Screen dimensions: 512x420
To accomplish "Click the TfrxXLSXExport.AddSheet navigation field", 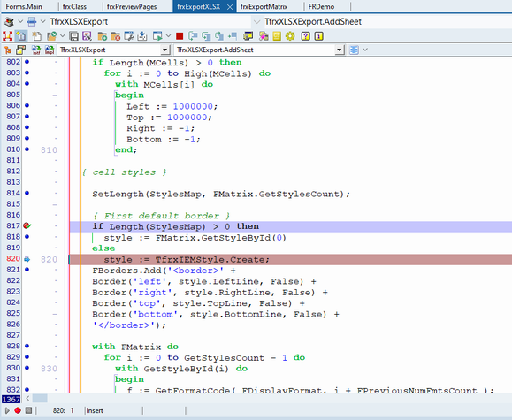I will [x=387, y=22].
